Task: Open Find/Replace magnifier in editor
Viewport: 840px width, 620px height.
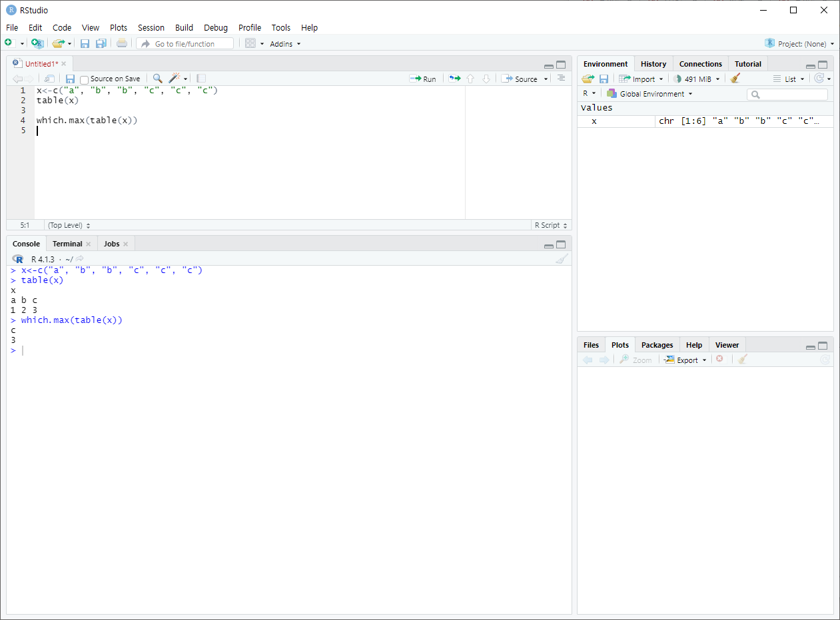Action: coord(157,79)
